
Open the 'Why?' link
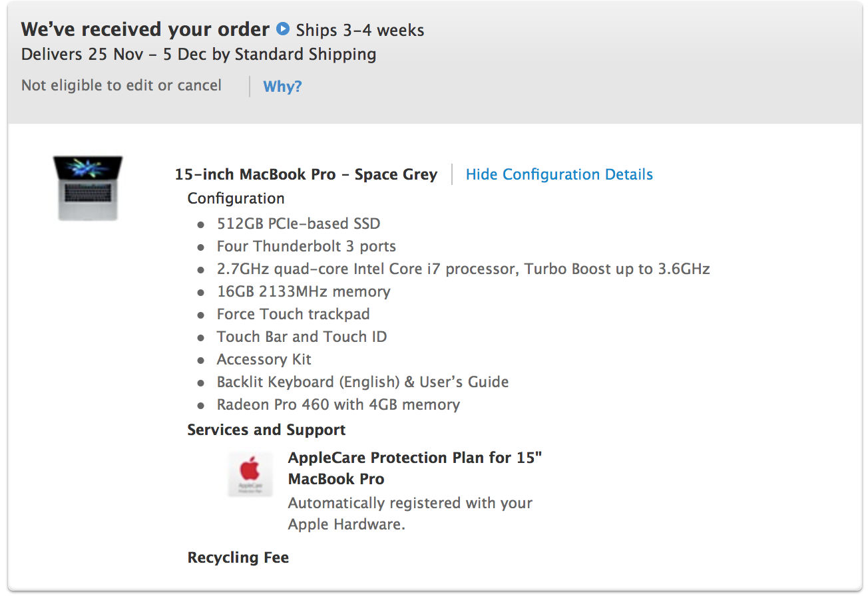282,86
